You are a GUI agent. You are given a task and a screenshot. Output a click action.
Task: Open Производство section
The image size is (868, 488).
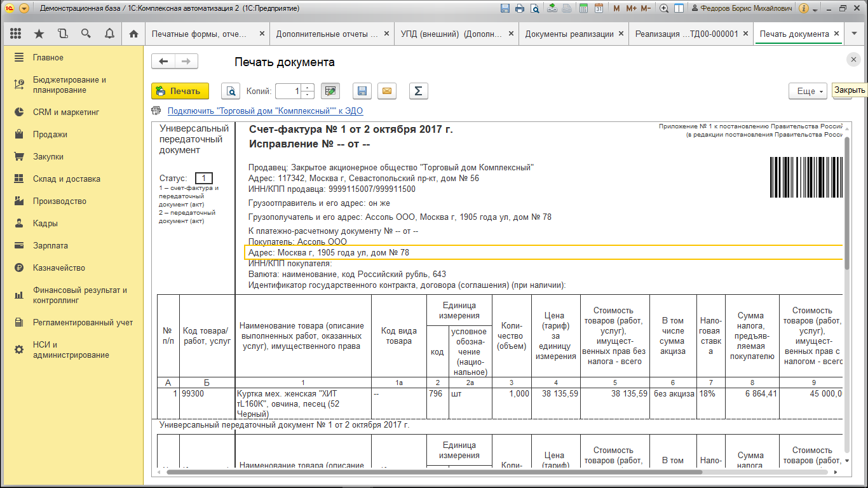click(x=74, y=201)
